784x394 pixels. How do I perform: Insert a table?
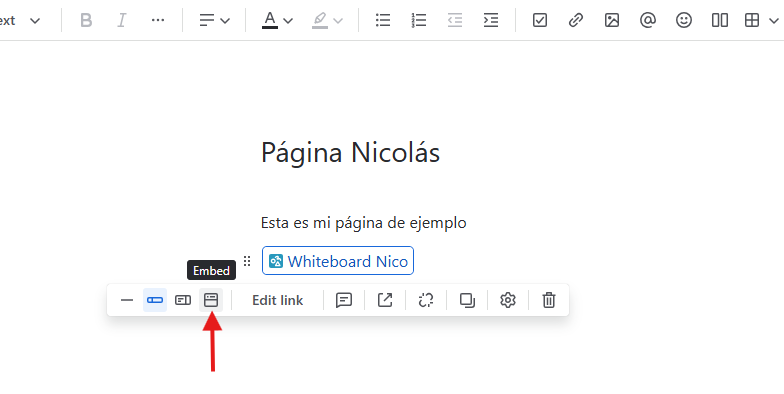coord(752,20)
